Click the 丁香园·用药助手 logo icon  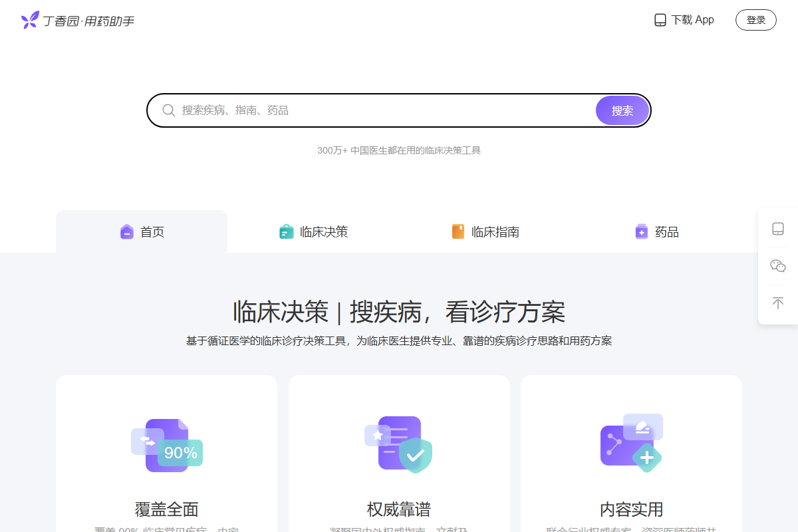coord(28,20)
